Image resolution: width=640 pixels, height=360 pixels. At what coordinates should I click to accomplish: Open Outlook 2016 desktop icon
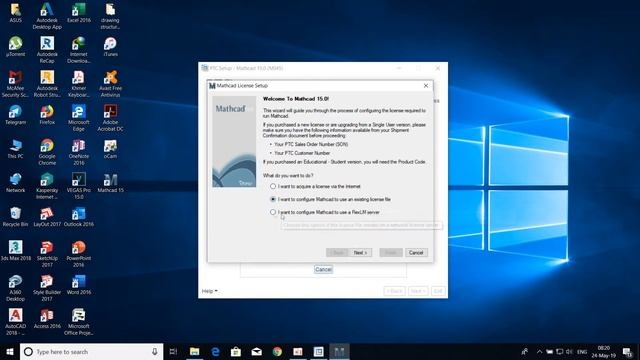pos(79,217)
